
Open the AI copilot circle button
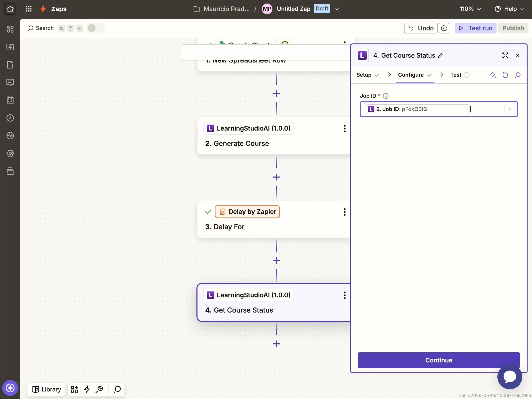[x=10, y=388]
